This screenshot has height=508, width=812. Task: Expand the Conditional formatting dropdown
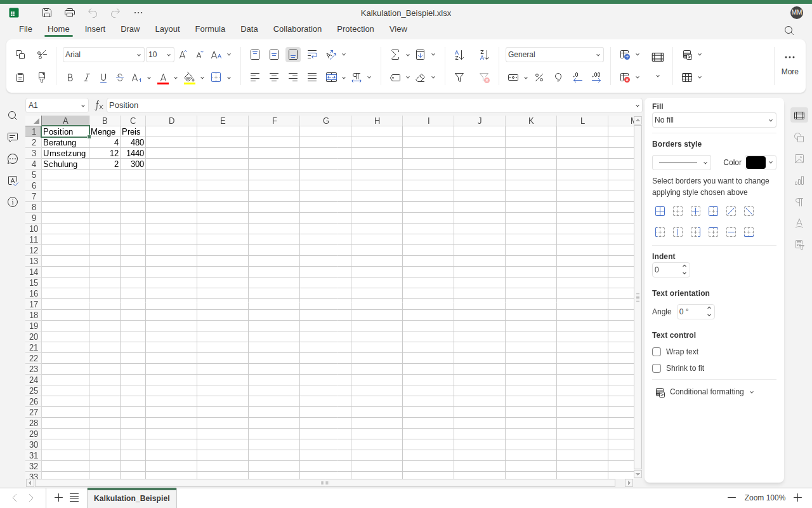point(705,392)
